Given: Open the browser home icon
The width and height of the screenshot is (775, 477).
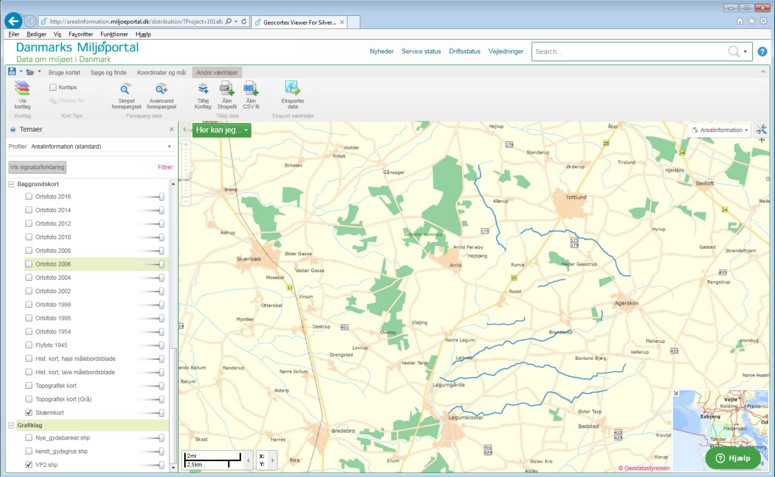Looking at the screenshot, I should tap(740, 21).
